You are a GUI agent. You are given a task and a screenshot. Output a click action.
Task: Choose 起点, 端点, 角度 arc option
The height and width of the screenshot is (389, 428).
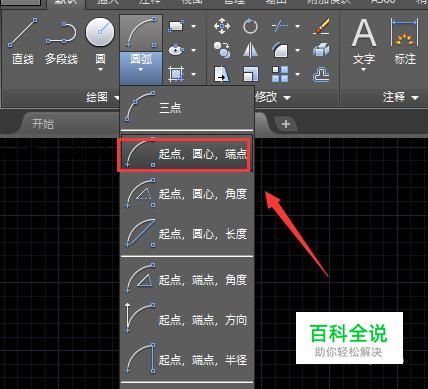(187, 279)
